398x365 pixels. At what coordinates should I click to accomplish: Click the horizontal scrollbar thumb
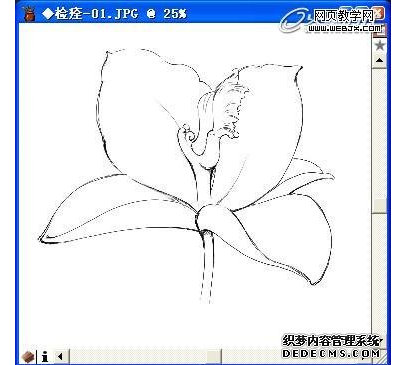(214, 357)
